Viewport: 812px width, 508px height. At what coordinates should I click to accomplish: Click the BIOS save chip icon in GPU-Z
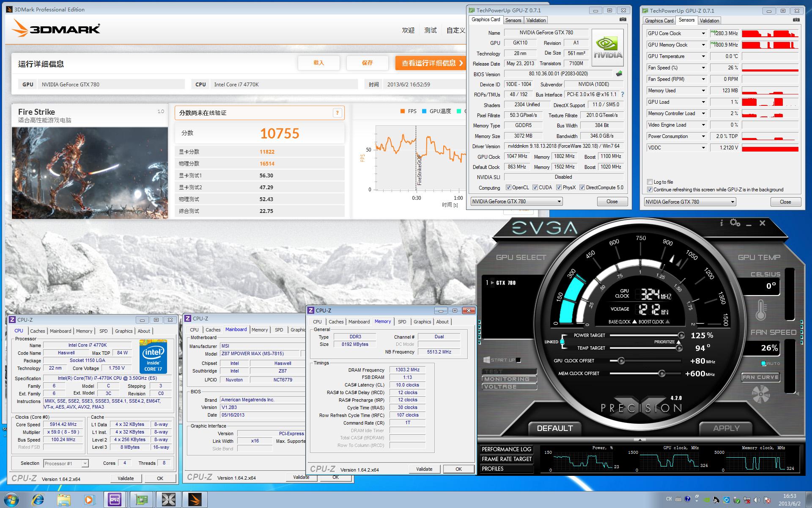619,74
